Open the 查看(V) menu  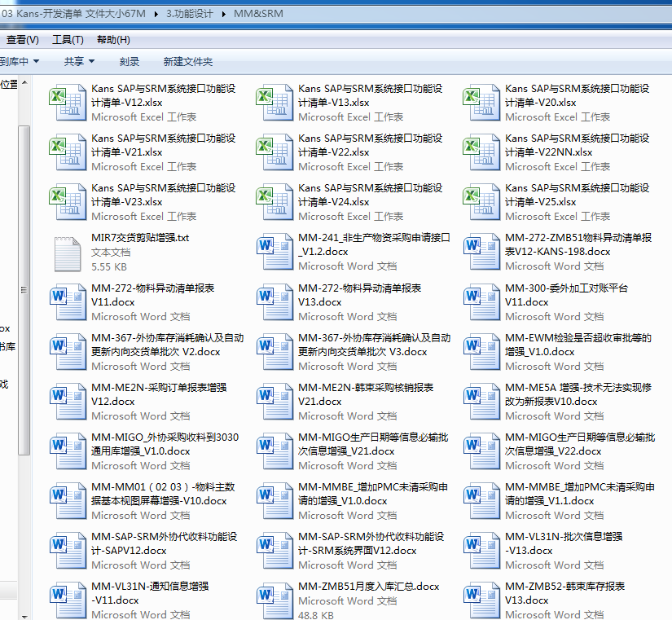pos(22,40)
